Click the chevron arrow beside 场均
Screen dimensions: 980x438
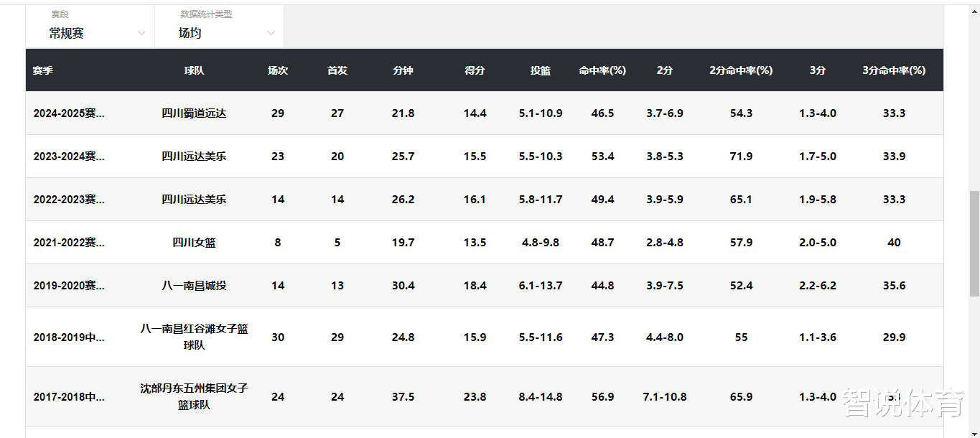point(271,33)
